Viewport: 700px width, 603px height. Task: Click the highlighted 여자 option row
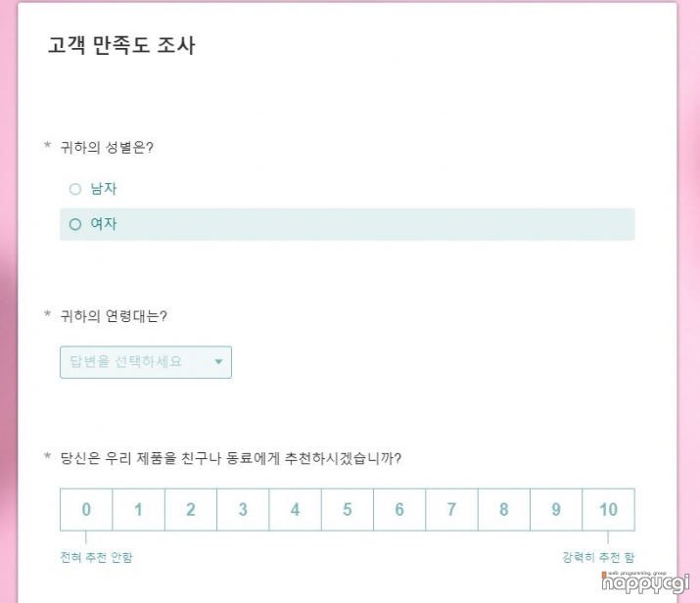click(348, 224)
